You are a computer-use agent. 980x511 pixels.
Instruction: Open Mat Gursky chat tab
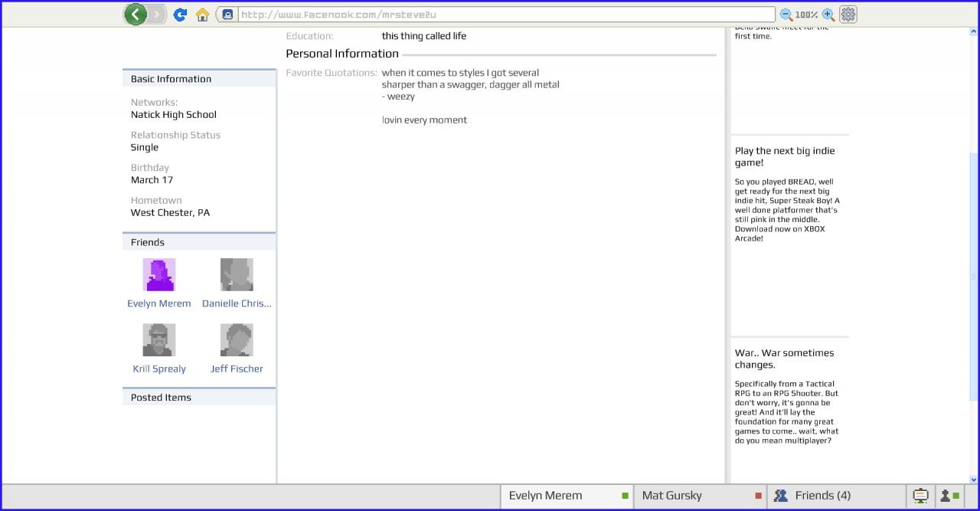click(701, 496)
